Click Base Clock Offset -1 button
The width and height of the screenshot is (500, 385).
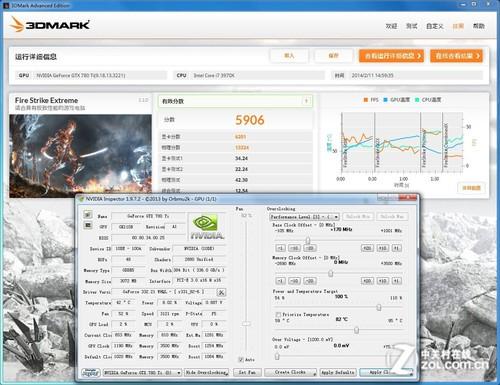coord(280,248)
